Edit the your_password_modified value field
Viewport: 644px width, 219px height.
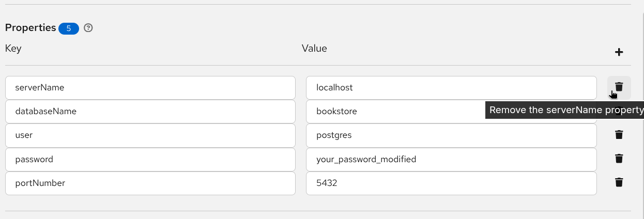click(x=451, y=160)
